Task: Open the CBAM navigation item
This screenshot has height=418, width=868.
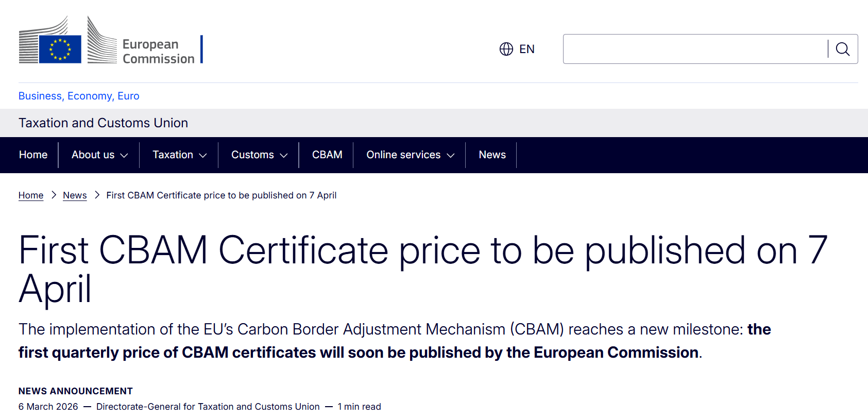Action: (327, 155)
